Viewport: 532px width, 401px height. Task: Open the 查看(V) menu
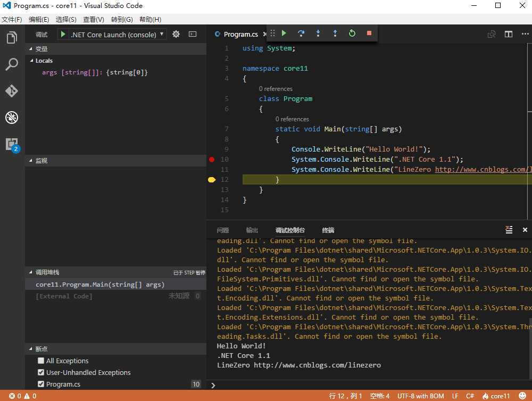[93, 19]
